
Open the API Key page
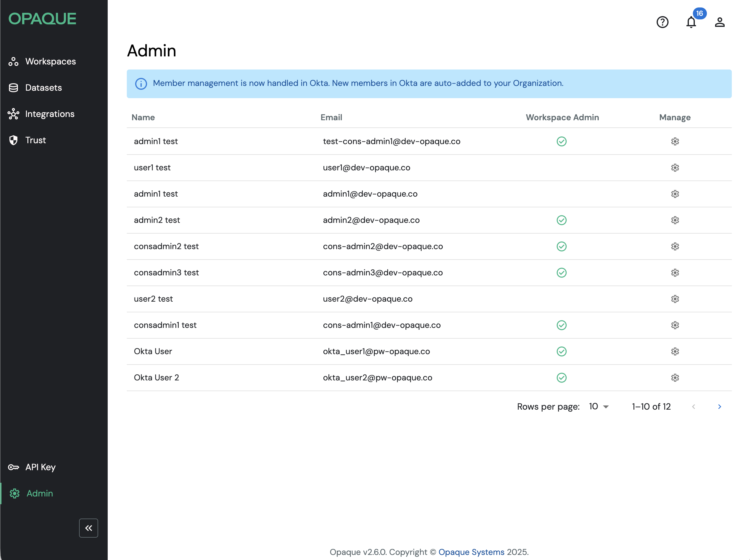pos(40,467)
